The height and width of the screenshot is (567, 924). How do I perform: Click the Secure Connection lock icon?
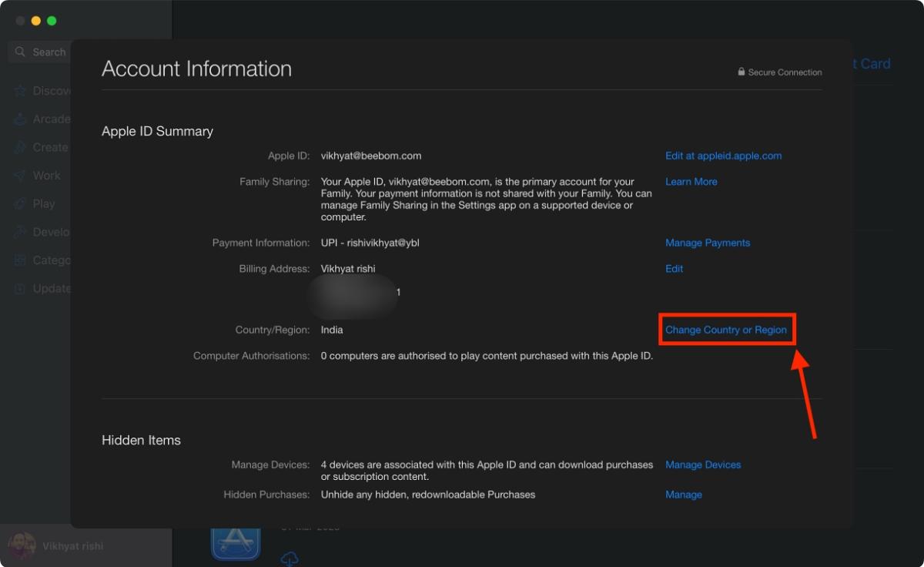741,72
